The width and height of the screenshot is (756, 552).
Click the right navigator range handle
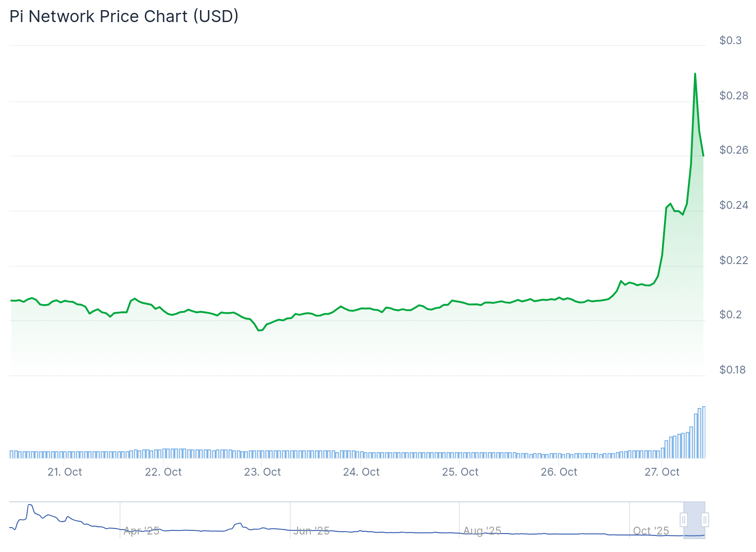click(705, 520)
